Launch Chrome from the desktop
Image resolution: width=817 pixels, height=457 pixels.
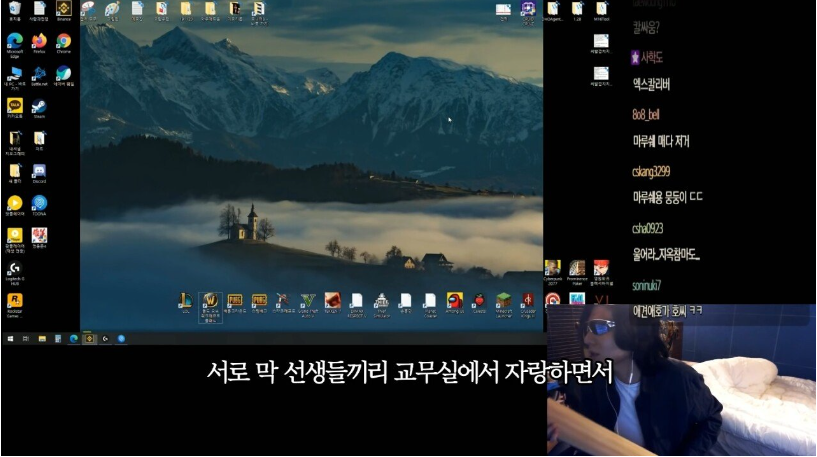pyautogui.click(x=64, y=43)
